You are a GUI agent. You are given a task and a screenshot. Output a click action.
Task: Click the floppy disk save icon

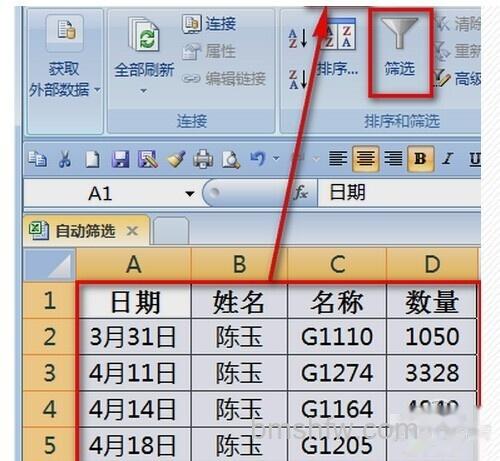[120, 159]
